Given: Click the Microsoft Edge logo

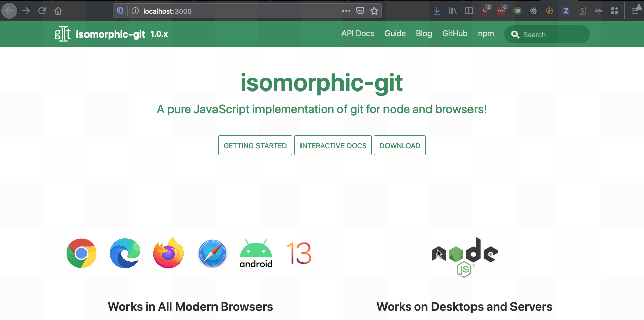Looking at the screenshot, I should pyautogui.click(x=125, y=253).
